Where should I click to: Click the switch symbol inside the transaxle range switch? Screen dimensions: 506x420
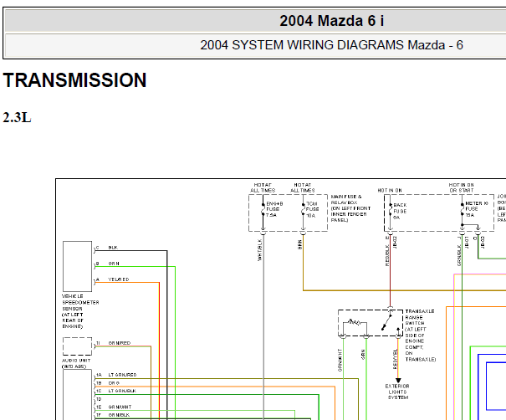click(387, 322)
